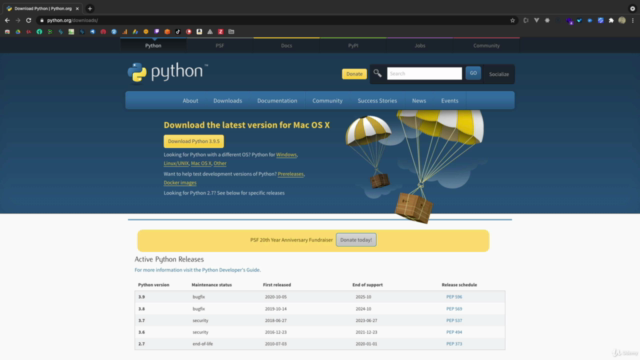Open the bookmarks folder icon
This screenshot has width=640, height=360.
click(231, 31)
